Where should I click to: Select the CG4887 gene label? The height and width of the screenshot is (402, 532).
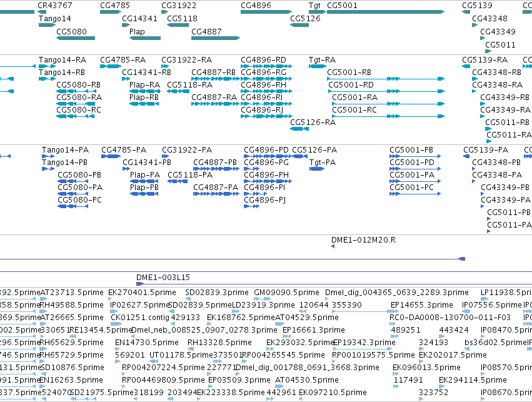[x=206, y=31]
